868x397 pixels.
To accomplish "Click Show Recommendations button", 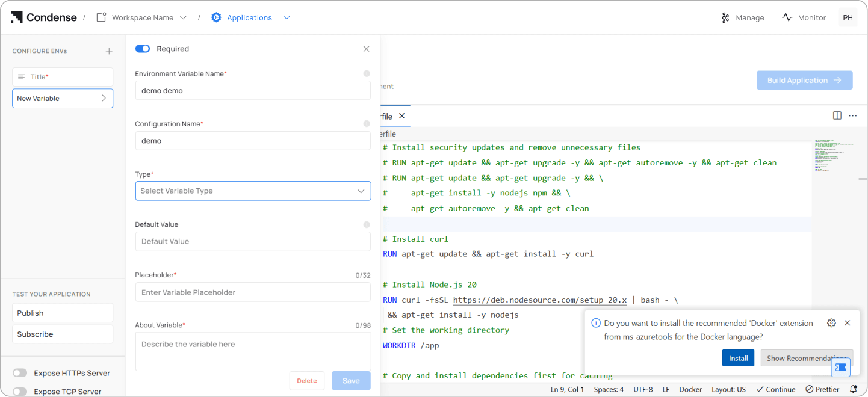I will 807,358.
